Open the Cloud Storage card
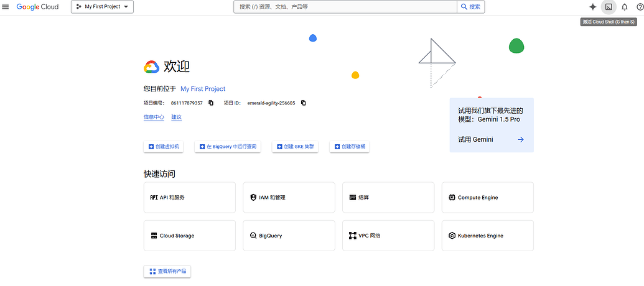 190,236
